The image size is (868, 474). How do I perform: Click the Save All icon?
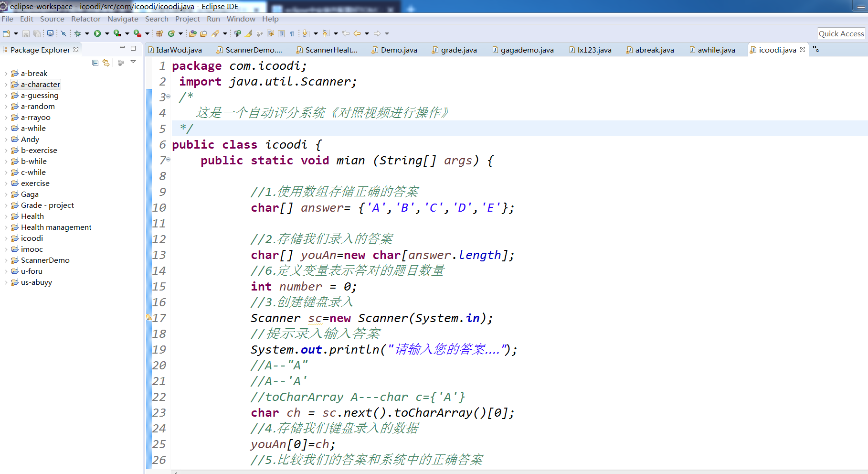(36, 33)
